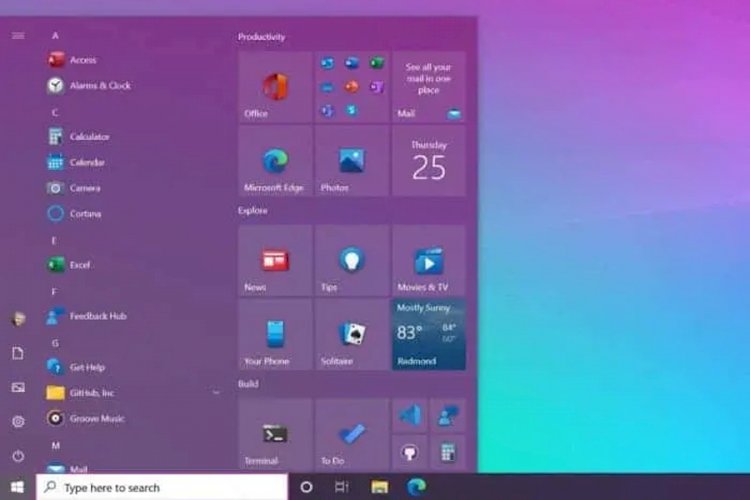
Task: Open Task View on the taskbar
Action: [x=342, y=487]
